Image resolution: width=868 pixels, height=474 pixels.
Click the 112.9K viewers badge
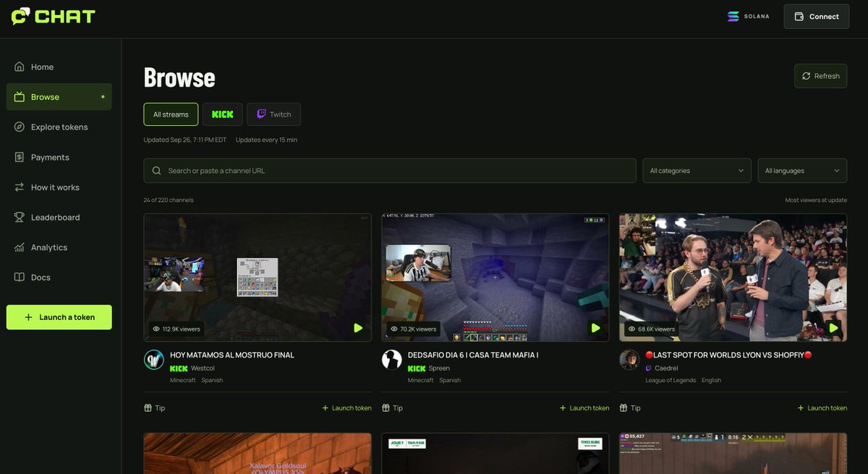[x=176, y=329]
